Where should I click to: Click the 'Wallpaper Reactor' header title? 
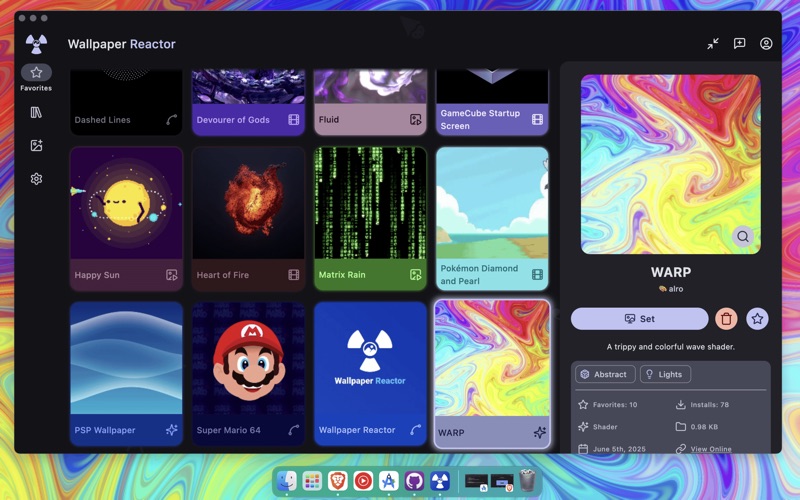pos(121,44)
